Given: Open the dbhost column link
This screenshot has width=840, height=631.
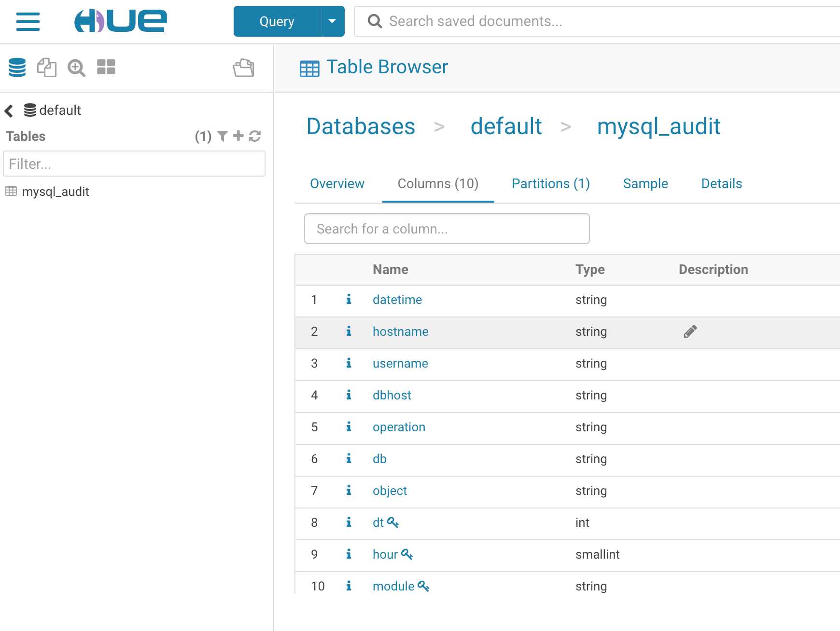Looking at the screenshot, I should click(392, 396).
